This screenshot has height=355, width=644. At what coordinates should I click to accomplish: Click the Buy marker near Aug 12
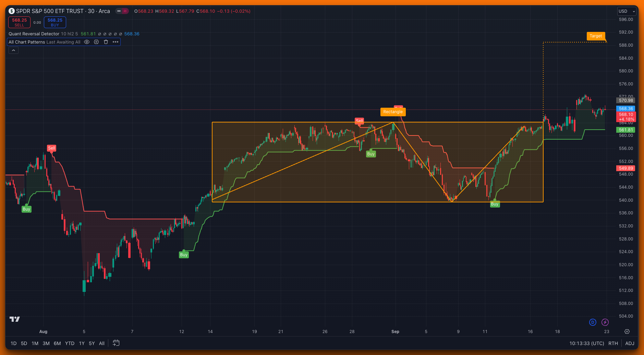point(184,255)
